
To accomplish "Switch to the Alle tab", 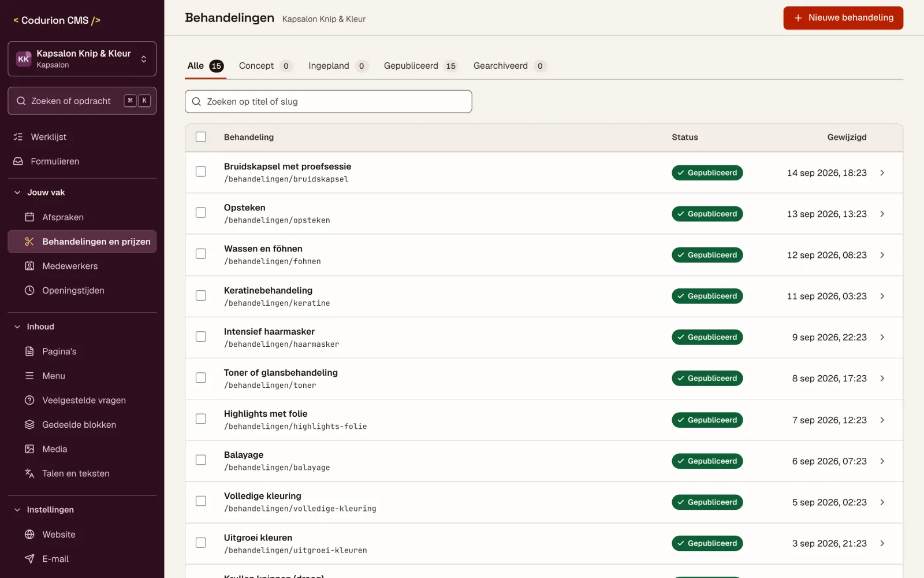I will pos(205,66).
